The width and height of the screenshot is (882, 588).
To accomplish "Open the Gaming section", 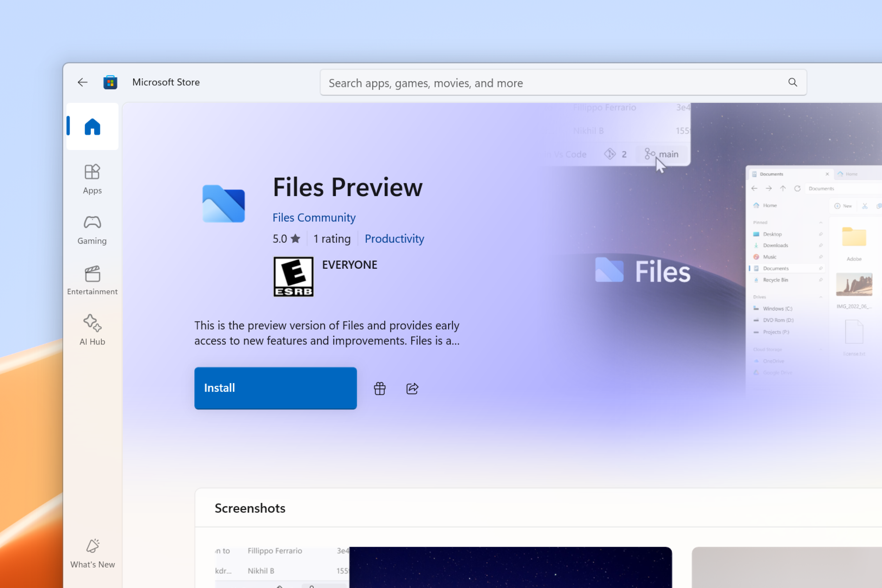I will coord(92,230).
